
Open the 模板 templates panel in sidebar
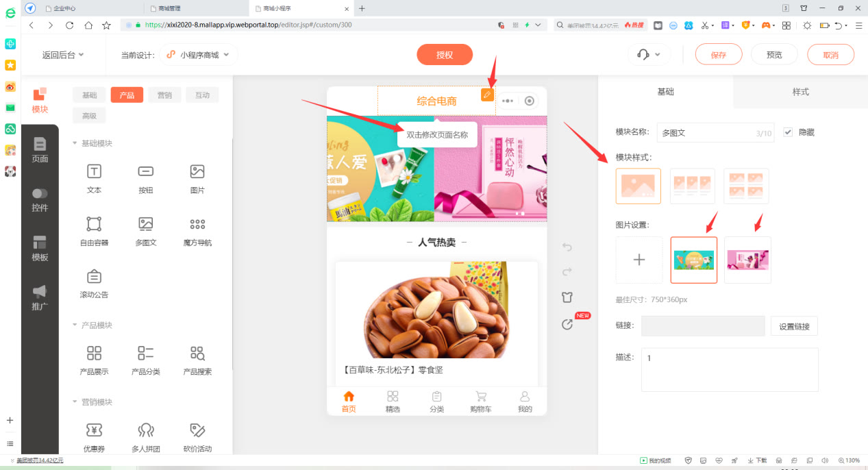click(x=39, y=248)
